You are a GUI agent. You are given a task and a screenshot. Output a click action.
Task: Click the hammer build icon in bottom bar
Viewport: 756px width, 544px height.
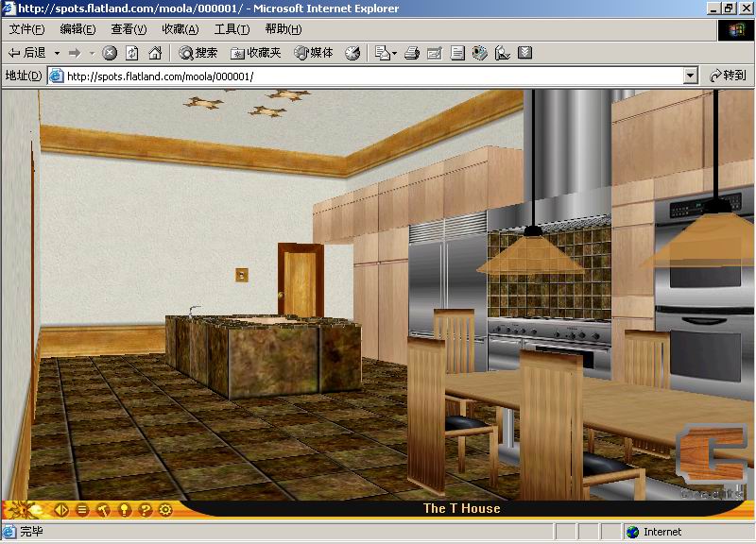(103, 509)
